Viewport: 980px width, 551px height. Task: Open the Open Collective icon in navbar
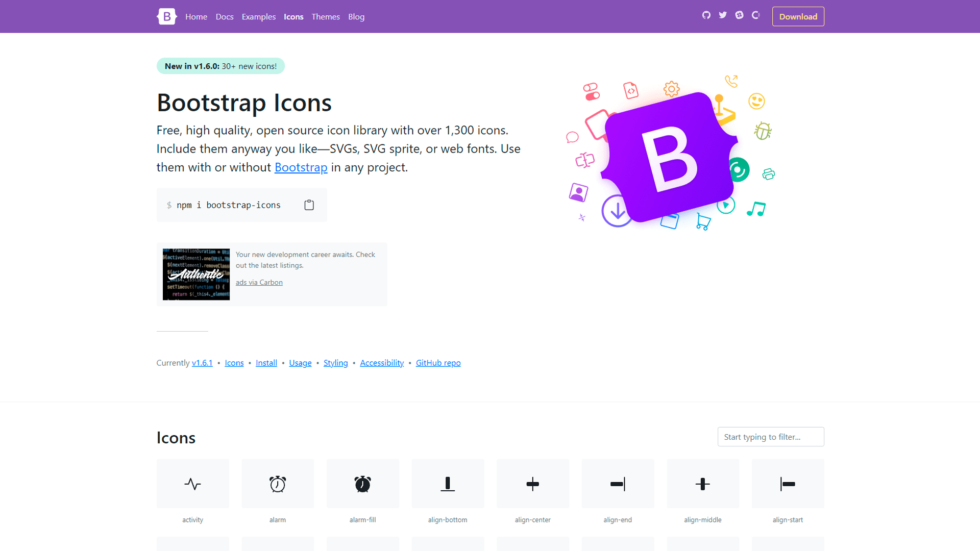[756, 15]
